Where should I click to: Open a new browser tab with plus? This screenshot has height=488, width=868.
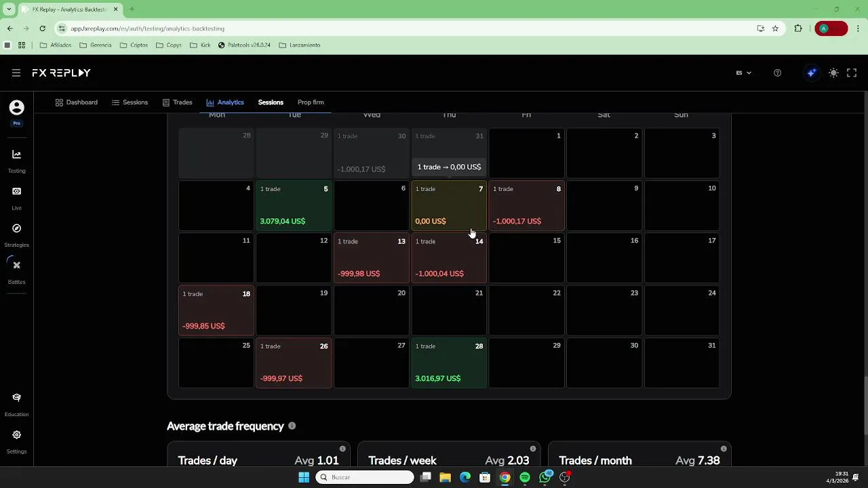[132, 9]
